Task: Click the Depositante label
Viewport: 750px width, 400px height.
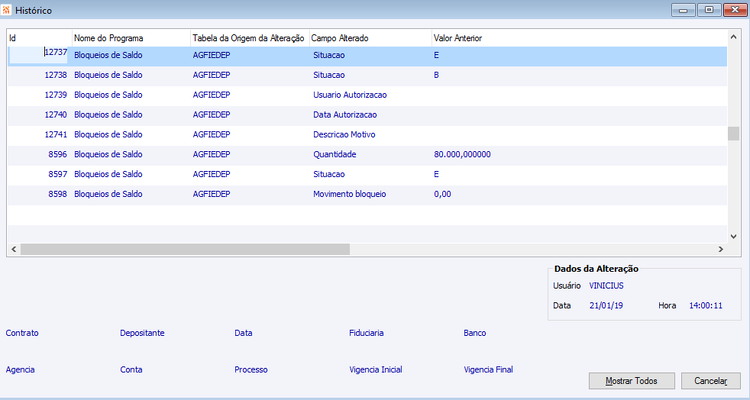Action: [x=142, y=333]
